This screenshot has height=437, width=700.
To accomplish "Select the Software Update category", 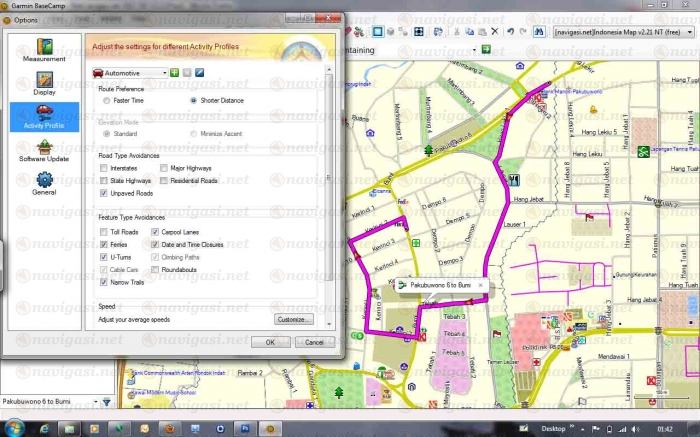I will 43,152.
